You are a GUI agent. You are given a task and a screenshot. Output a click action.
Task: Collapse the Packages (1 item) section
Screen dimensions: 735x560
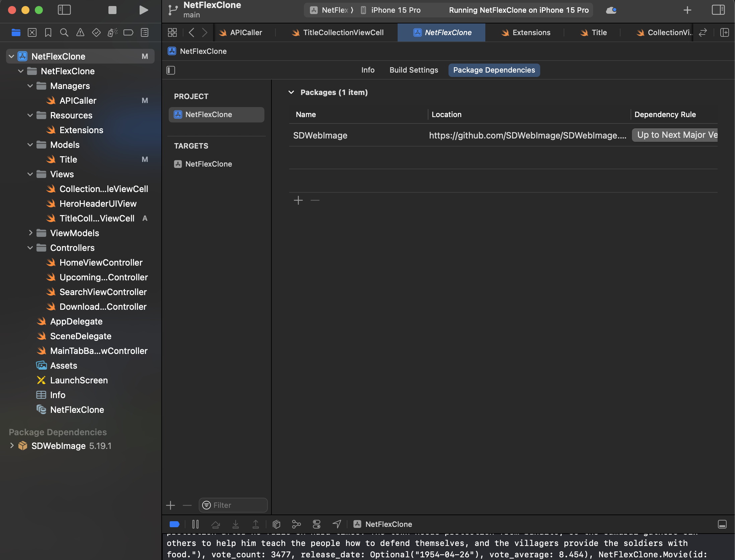pyautogui.click(x=291, y=92)
